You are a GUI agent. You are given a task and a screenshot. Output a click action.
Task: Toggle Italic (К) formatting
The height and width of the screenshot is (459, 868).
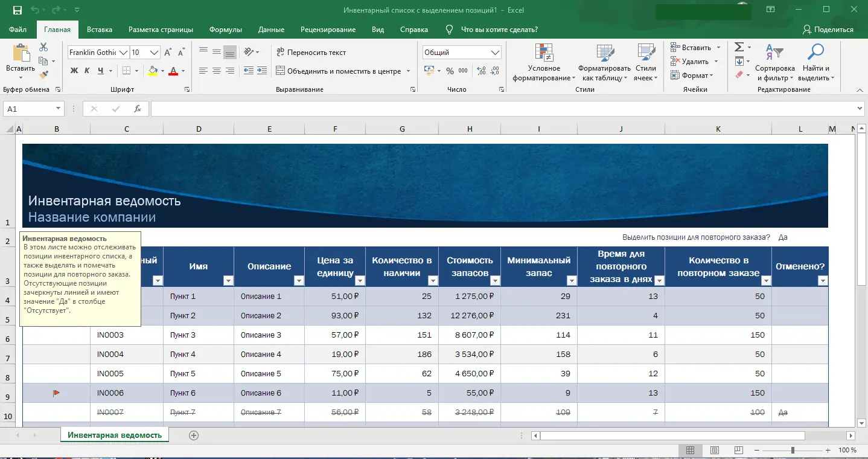[x=87, y=71]
